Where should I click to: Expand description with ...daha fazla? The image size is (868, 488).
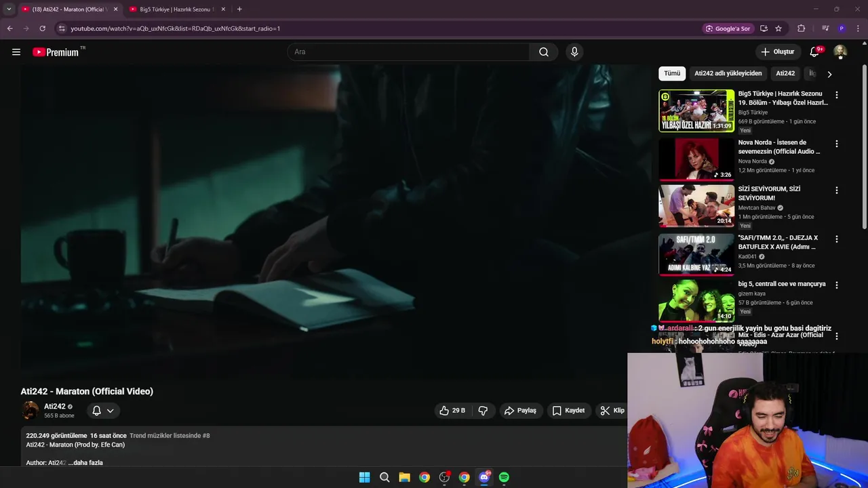85,463
